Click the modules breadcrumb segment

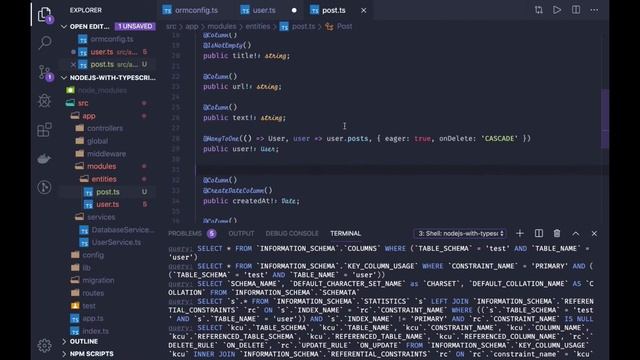pos(222,26)
